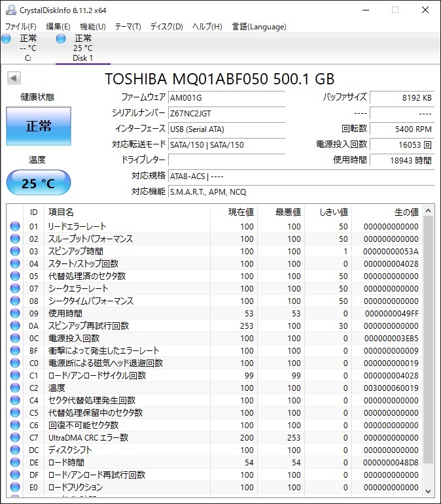The height and width of the screenshot is (504, 441).
Task: Open the テーマ(T) menu
Action: [128, 27]
